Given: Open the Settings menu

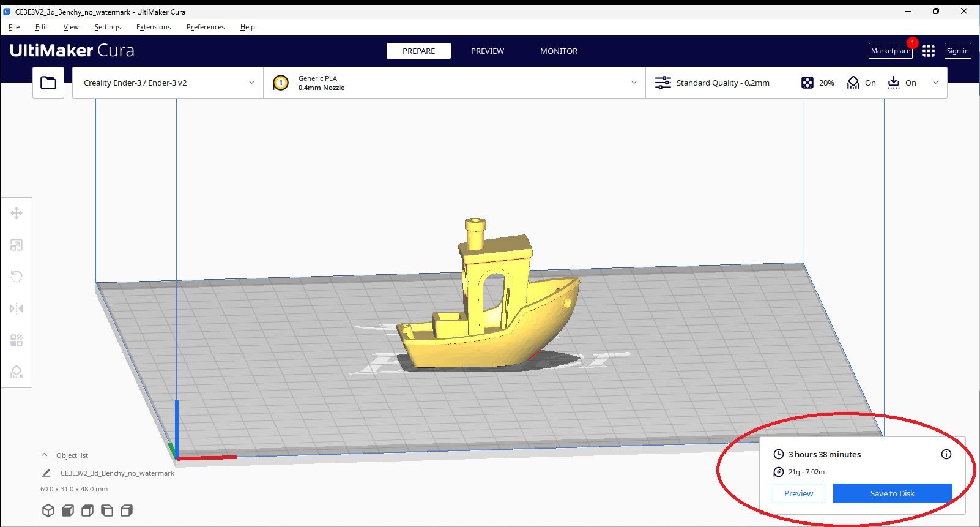Looking at the screenshot, I should pyautogui.click(x=108, y=27).
